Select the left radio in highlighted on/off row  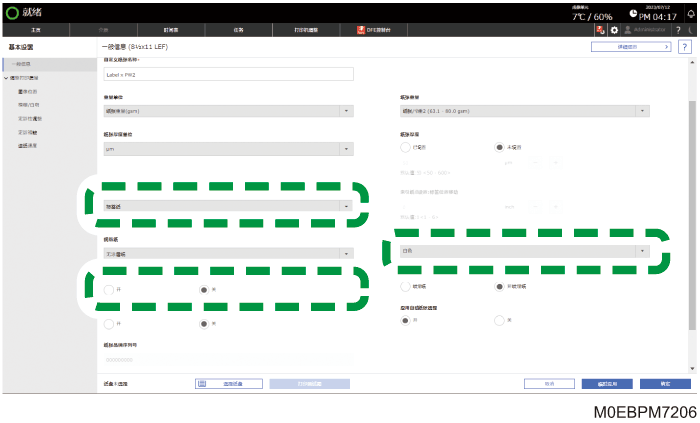click(x=108, y=290)
